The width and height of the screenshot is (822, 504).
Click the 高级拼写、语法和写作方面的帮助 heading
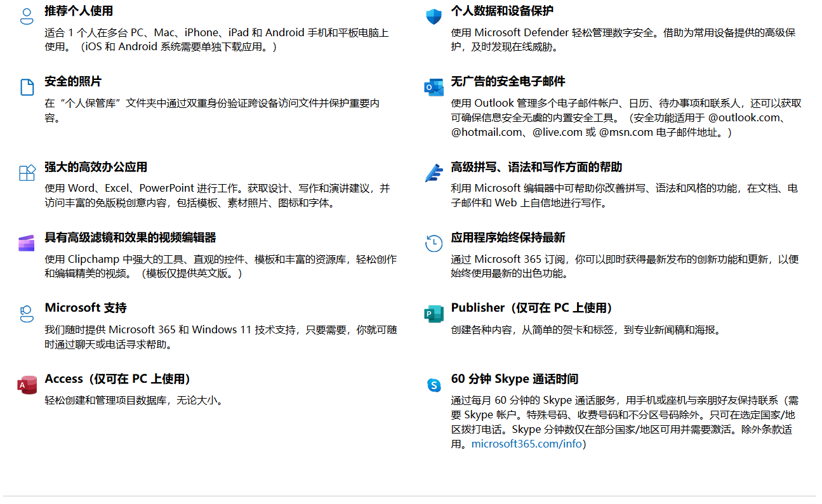pyautogui.click(x=536, y=167)
